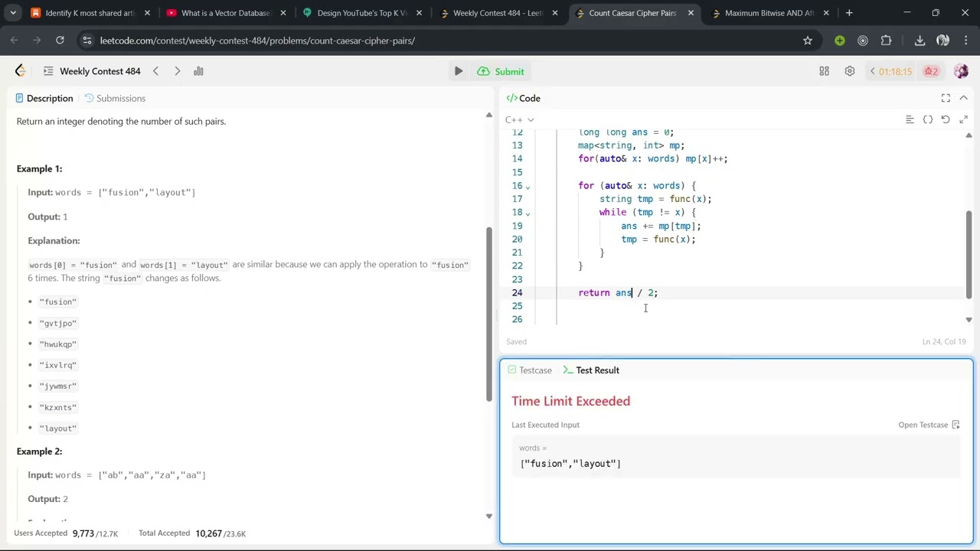Screen dimensions: 980x551
Task: Click the "gvtjpo" list item
Action: click(58, 323)
